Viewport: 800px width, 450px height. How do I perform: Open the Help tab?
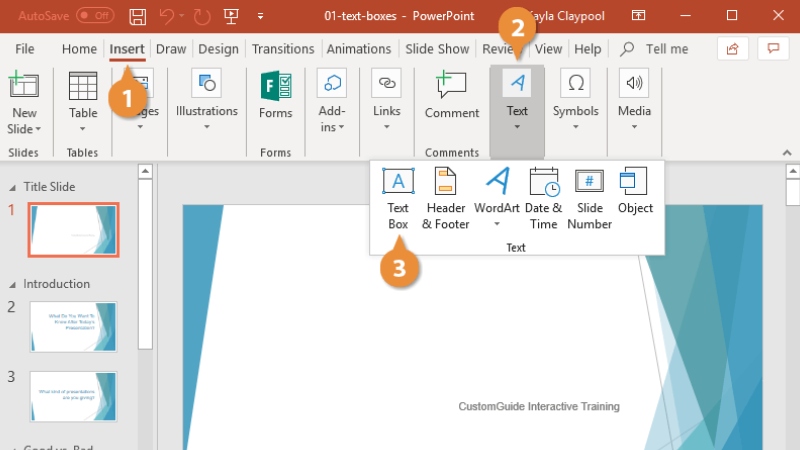tap(588, 49)
